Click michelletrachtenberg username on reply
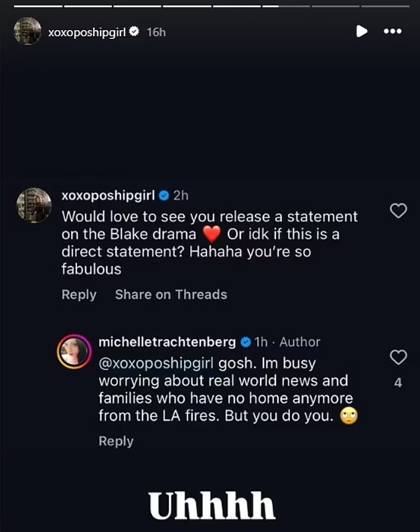Viewport: 420px width, 532px height. click(167, 342)
